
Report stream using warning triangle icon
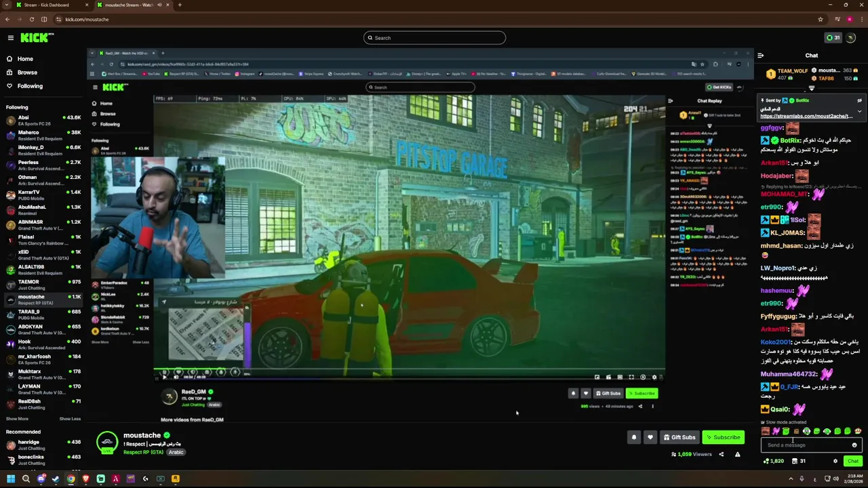tap(737, 454)
